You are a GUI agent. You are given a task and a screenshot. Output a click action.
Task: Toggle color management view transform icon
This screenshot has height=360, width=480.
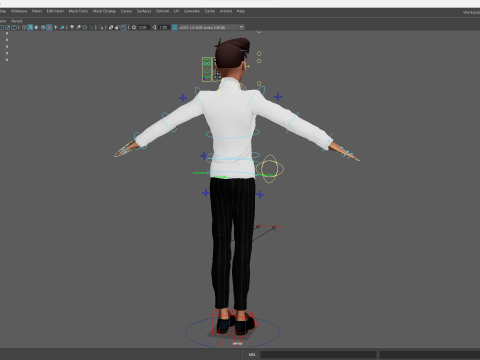174,27
